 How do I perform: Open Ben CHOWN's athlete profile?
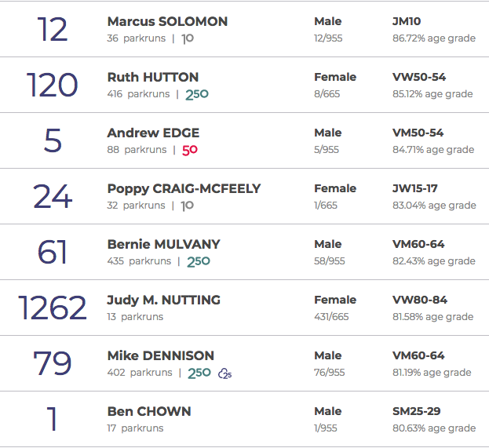click(148, 411)
